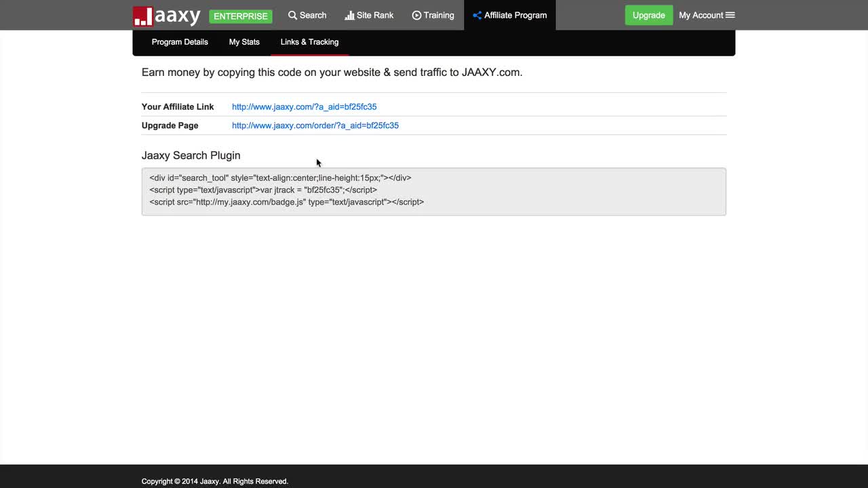Click the badge.js script source line
The image size is (868, 488).
point(287,202)
